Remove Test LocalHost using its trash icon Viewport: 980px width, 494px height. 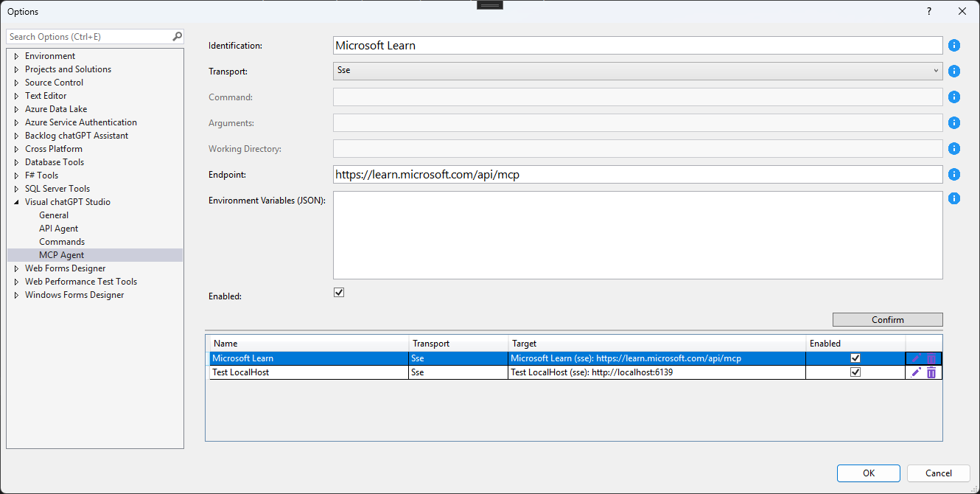[x=931, y=372]
